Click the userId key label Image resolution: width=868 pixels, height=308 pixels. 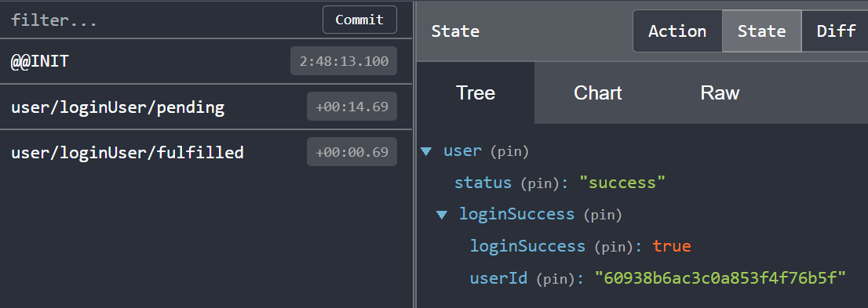498,277
